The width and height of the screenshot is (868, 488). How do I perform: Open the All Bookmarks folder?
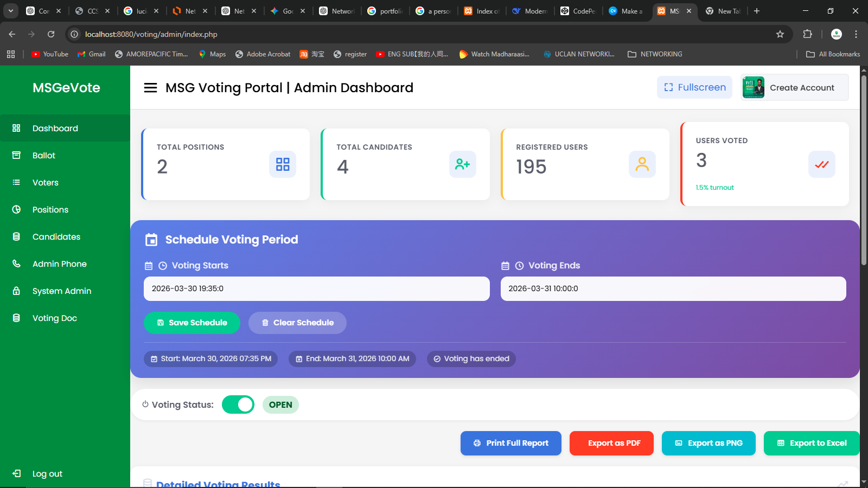833,54
